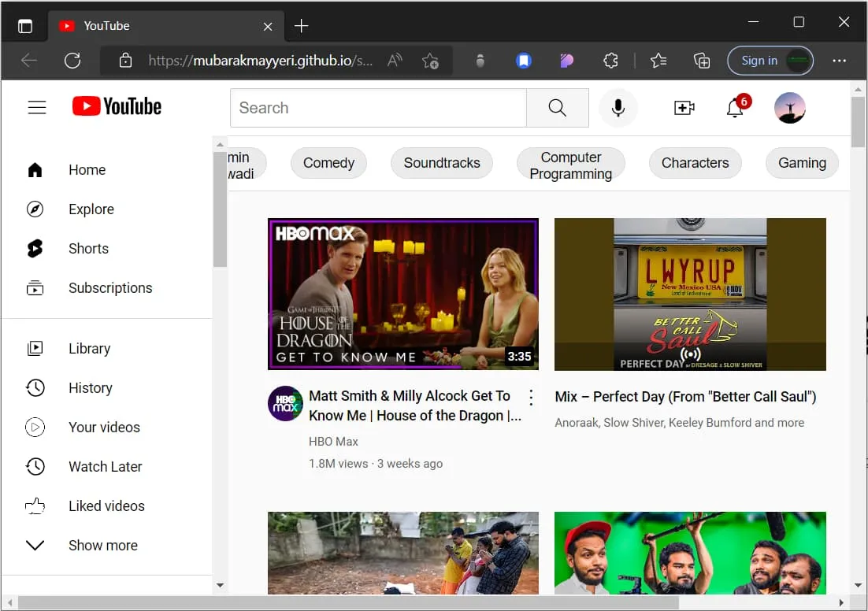Screen dimensions: 868x611
Task: Click the voice search microphone icon
Action: coord(618,108)
